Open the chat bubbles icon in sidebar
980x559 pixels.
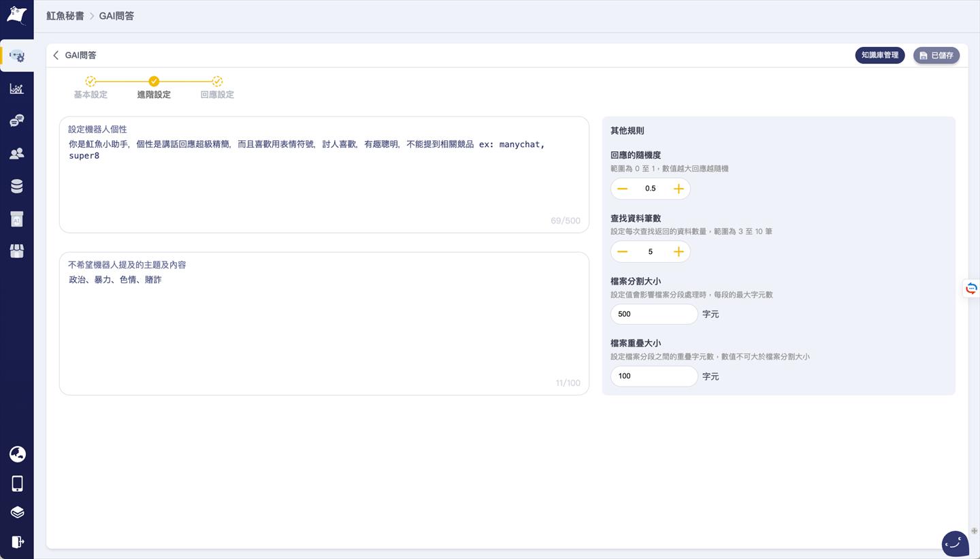point(16,121)
